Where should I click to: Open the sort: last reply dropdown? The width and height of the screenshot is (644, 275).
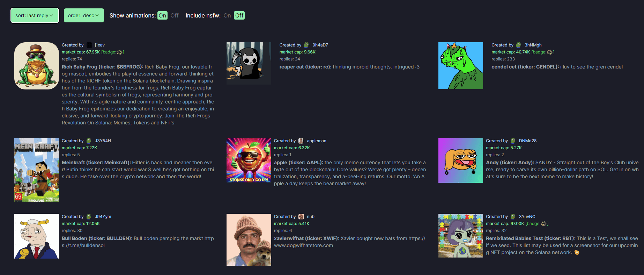click(35, 15)
